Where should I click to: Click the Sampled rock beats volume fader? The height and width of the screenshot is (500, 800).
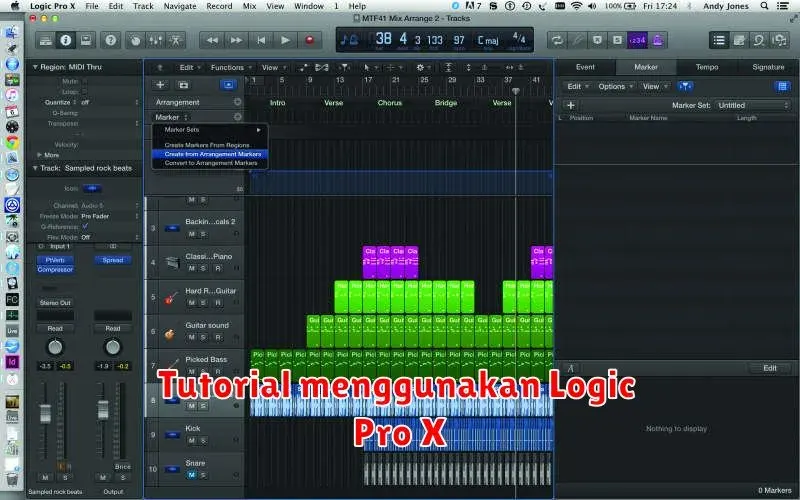[x=45, y=412]
